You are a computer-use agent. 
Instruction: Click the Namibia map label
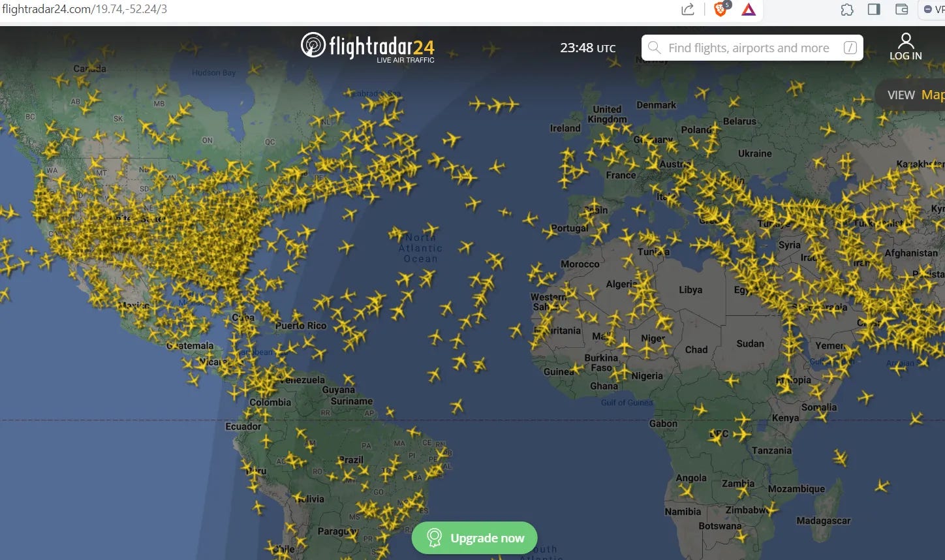[683, 512]
